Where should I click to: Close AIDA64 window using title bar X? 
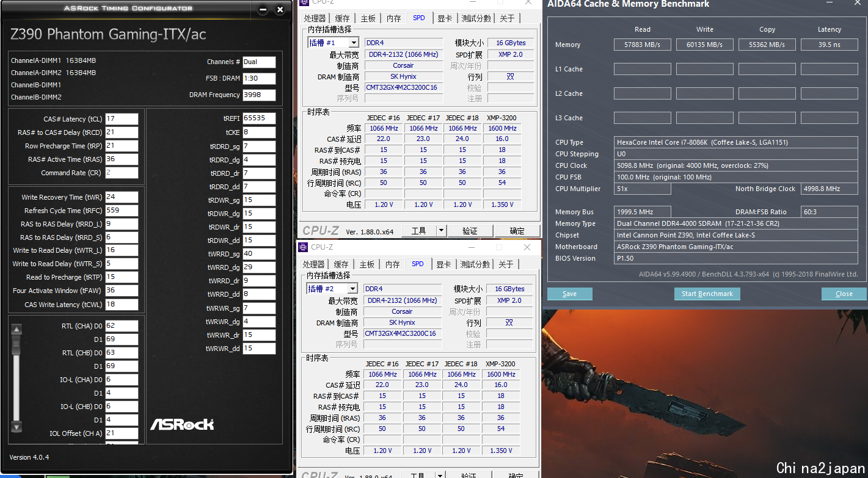pos(858,3)
